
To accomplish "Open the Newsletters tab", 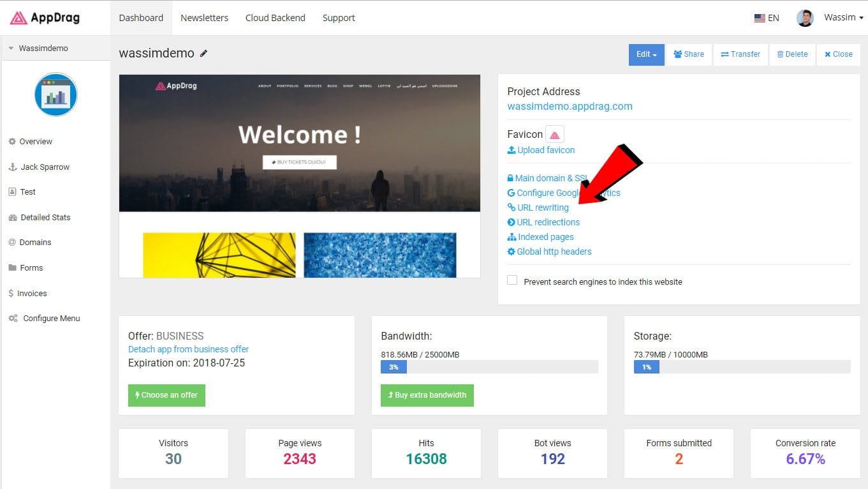I will [204, 18].
